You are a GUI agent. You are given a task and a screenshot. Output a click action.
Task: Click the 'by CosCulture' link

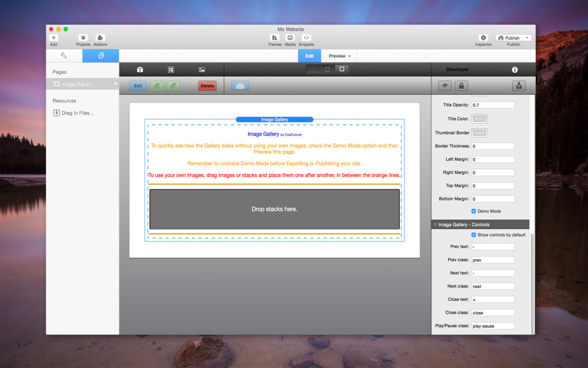pos(291,134)
